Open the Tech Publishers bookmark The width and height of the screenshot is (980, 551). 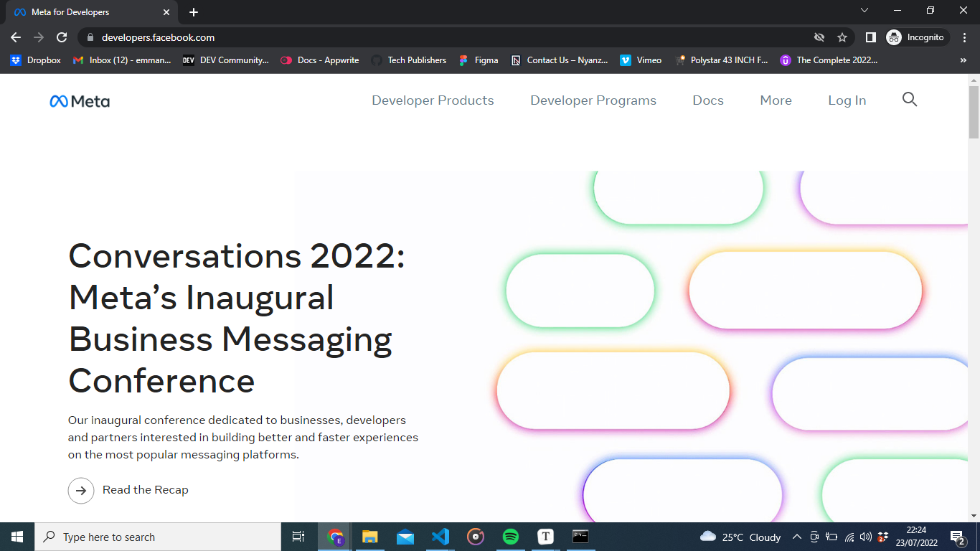pyautogui.click(x=409, y=60)
